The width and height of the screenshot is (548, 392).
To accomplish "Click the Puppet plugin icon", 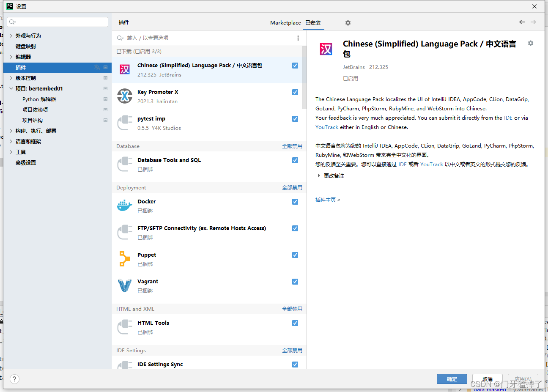I will point(124,259).
